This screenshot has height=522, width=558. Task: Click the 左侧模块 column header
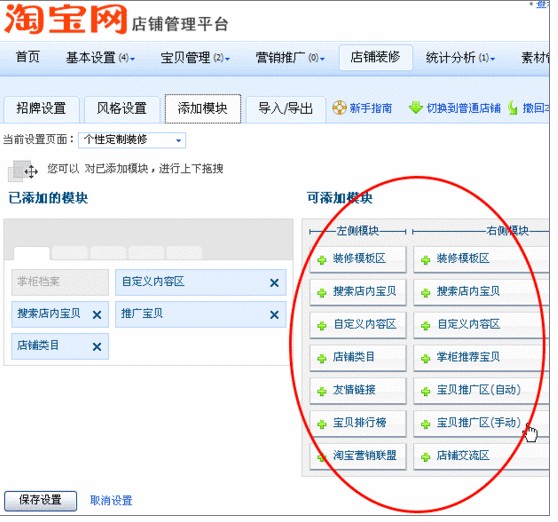click(357, 231)
